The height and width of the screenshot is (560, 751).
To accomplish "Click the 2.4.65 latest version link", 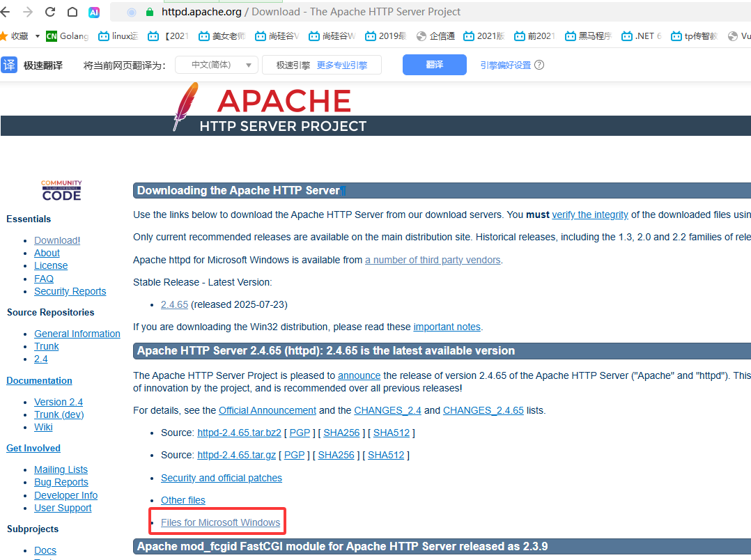I will click(174, 304).
